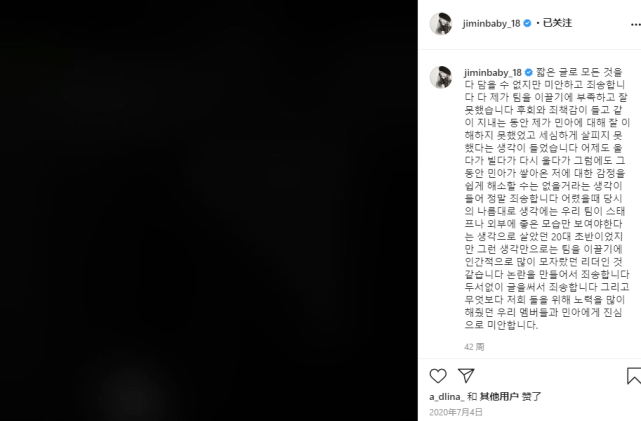Toggle the 已关注 following button
641x421 pixels.
[x=557, y=23]
